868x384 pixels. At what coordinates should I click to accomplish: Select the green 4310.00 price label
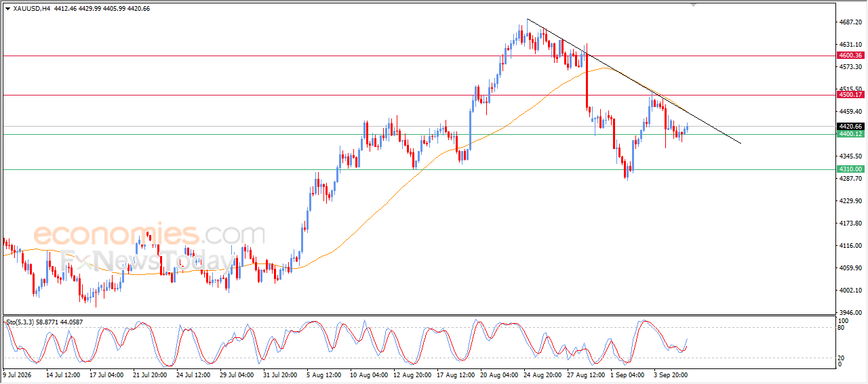point(850,169)
